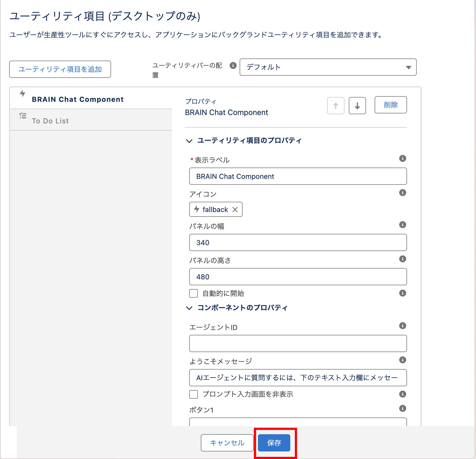Show info tooltip for パネルの高さ
Image resolution: width=476 pixels, height=459 pixels.
coord(402,259)
